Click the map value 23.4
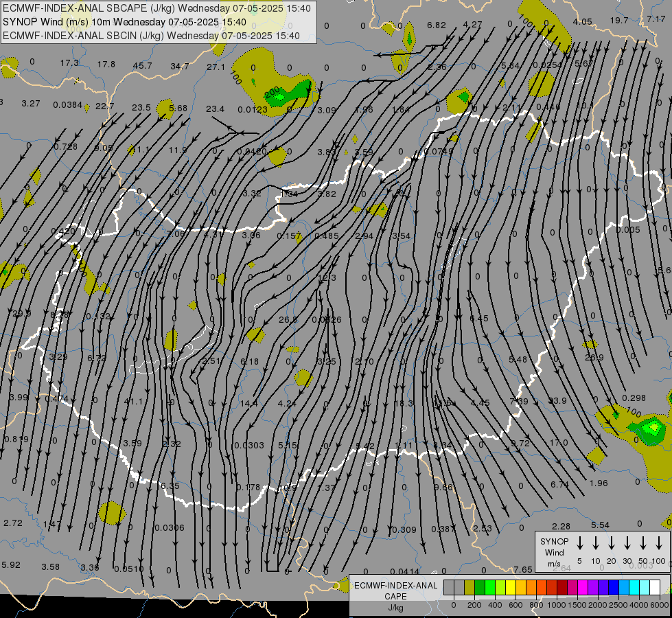Image resolution: width=672 pixels, height=618 pixels. [215, 109]
